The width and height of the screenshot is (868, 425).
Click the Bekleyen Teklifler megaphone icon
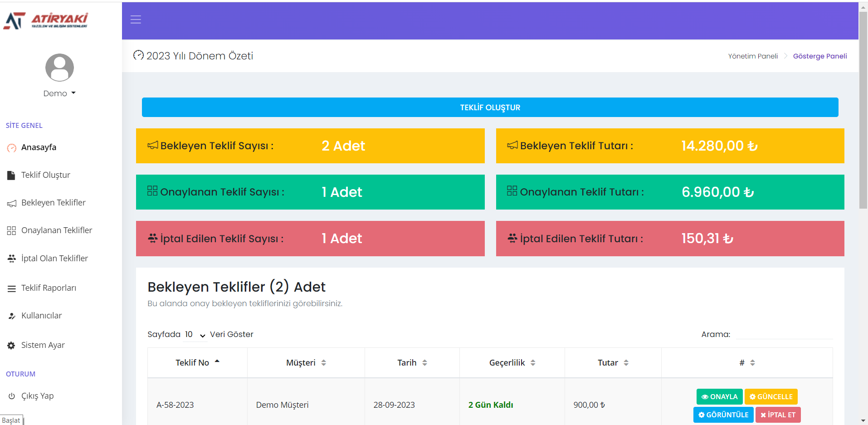[x=12, y=204]
